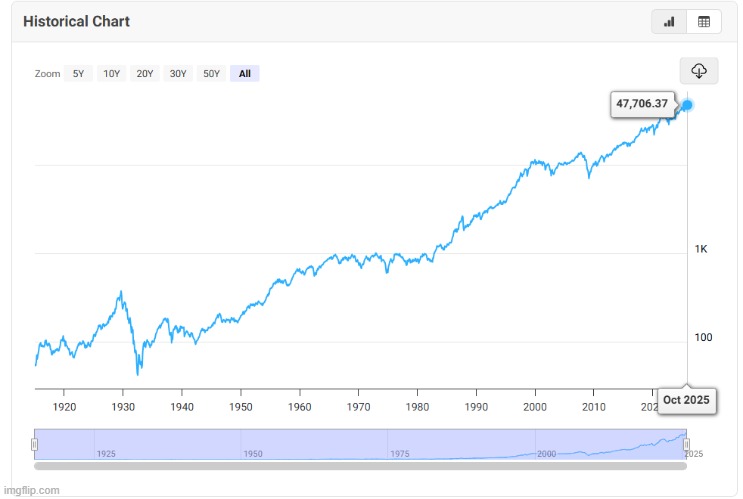This screenshot has height=499, width=743.
Task: Click the cloud download icon
Action: pos(699,70)
